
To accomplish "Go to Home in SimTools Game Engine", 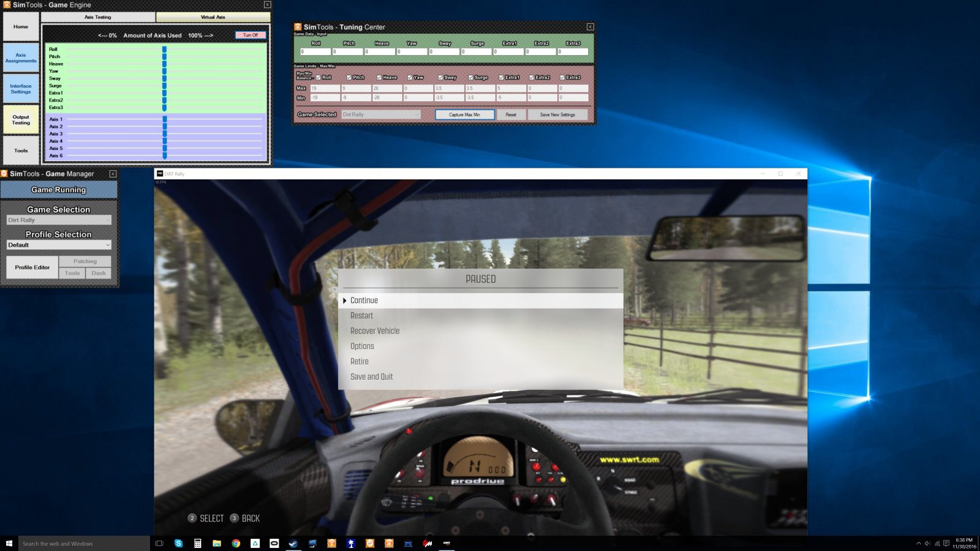I will click(x=21, y=26).
